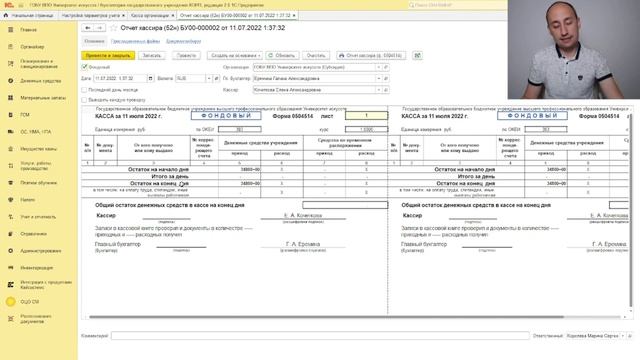Open the Имущество казны section icon

[11, 149]
